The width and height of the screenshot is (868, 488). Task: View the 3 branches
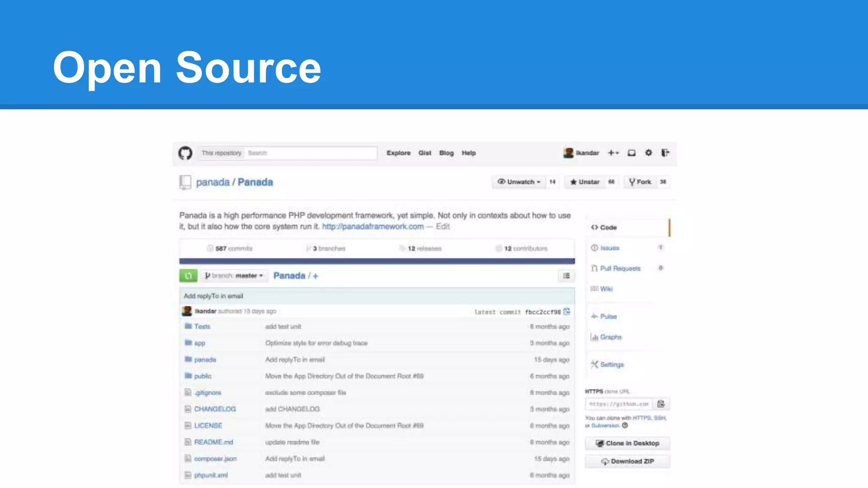[325, 248]
